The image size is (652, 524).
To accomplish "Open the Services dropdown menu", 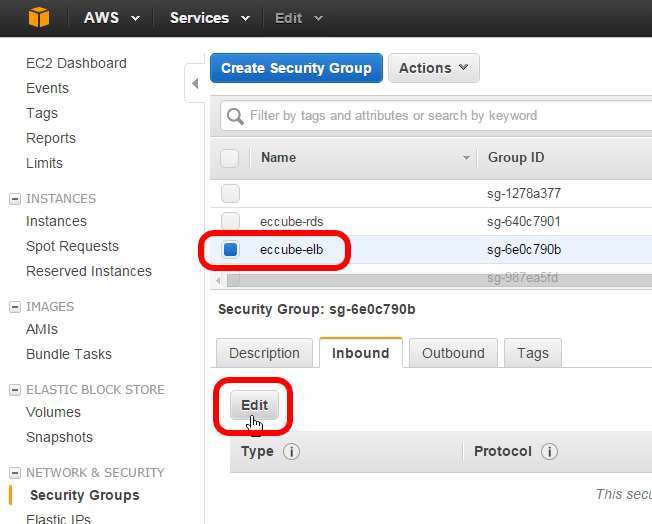I will (x=210, y=18).
